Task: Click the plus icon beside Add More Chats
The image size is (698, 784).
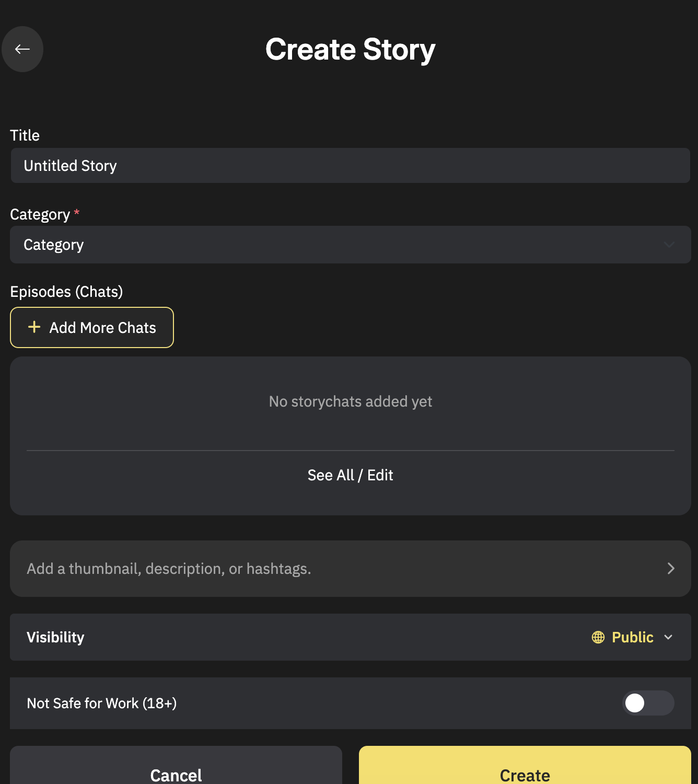Action: [34, 327]
